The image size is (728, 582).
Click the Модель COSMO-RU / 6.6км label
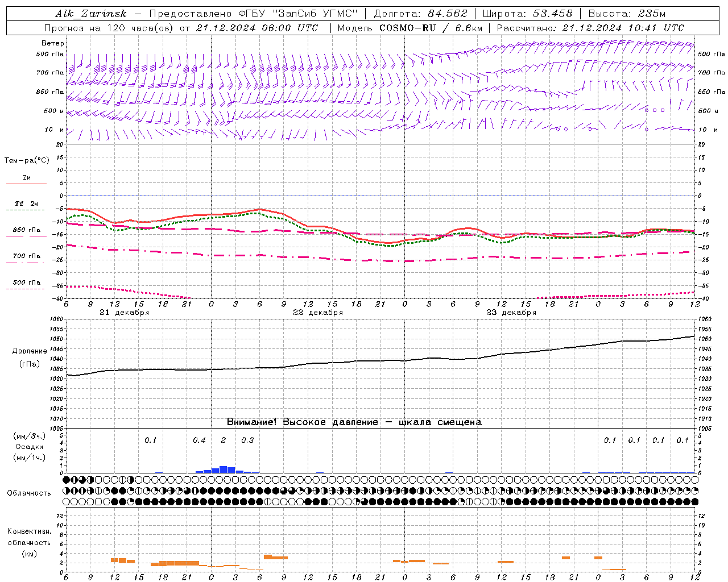(409, 28)
